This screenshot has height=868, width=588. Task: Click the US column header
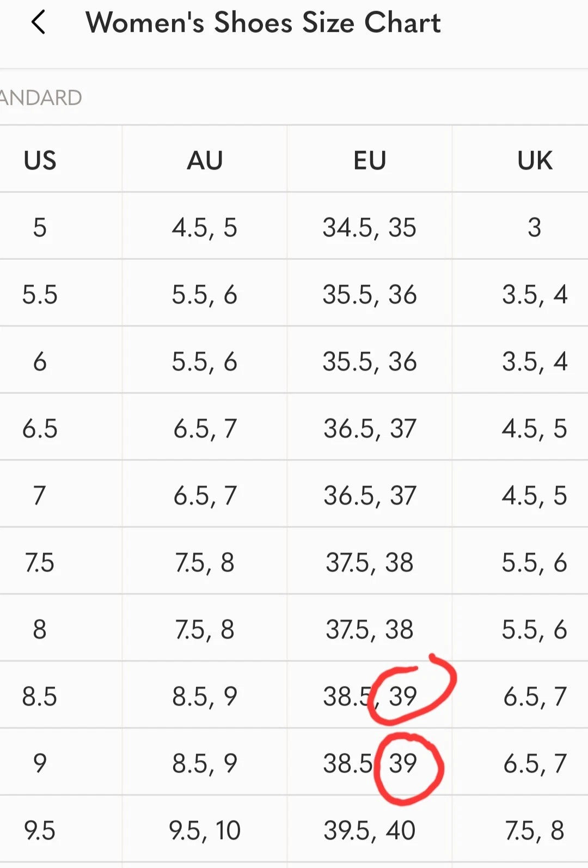(x=40, y=161)
